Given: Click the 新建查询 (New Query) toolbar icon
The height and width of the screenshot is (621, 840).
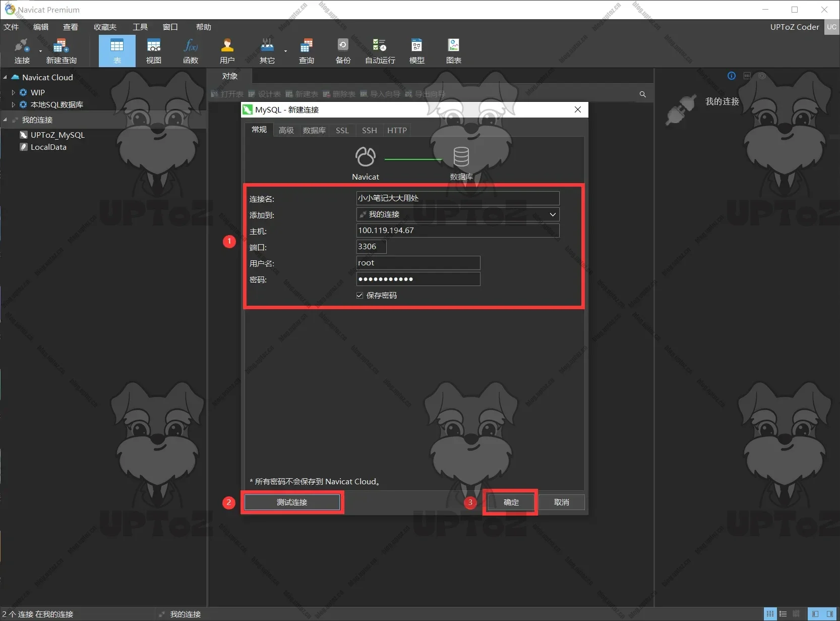Looking at the screenshot, I should [x=61, y=51].
